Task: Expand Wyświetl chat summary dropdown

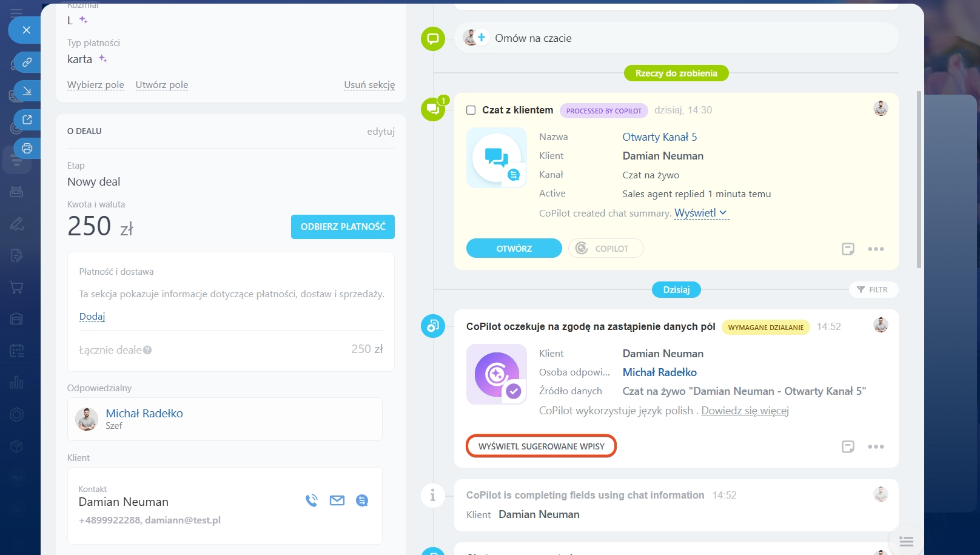Action: pyautogui.click(x=701, y=213)
